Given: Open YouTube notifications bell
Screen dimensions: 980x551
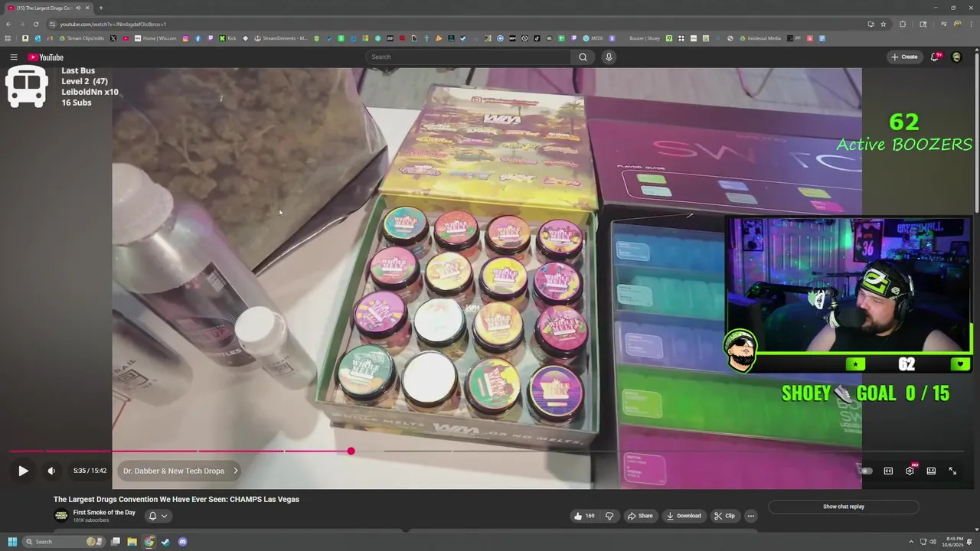Looking at the screenshot, I should (x=935, y=57).
